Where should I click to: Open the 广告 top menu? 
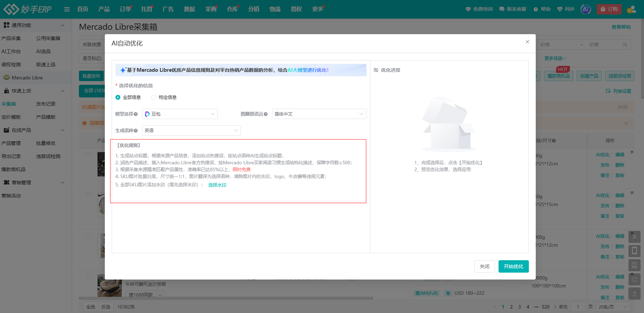(168, 9)
